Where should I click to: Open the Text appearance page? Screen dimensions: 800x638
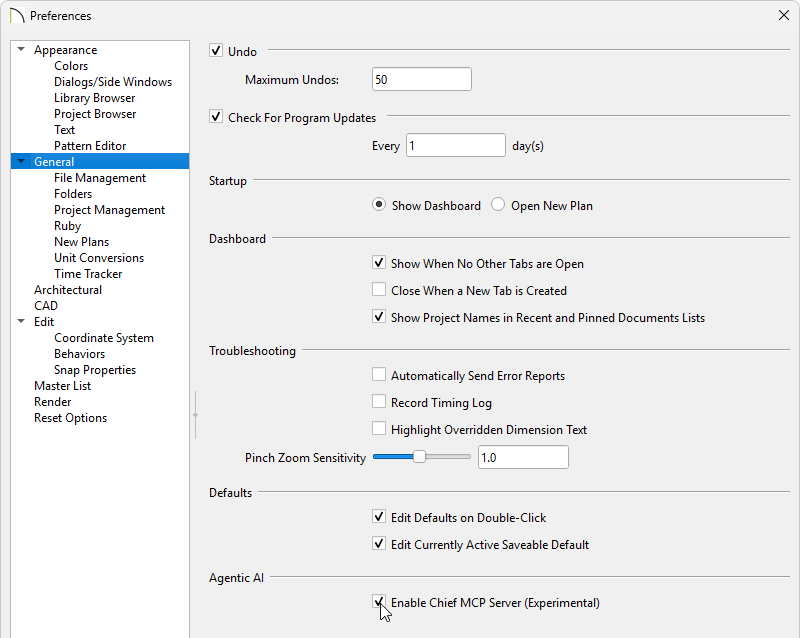click(x=64, y=130)
